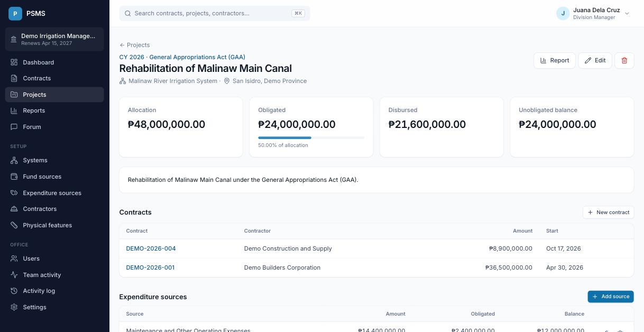Viewport: 644px width, 332px height.
Task: Click the Apr 30, 2026 start date
Action: click(x=565, y=268)
